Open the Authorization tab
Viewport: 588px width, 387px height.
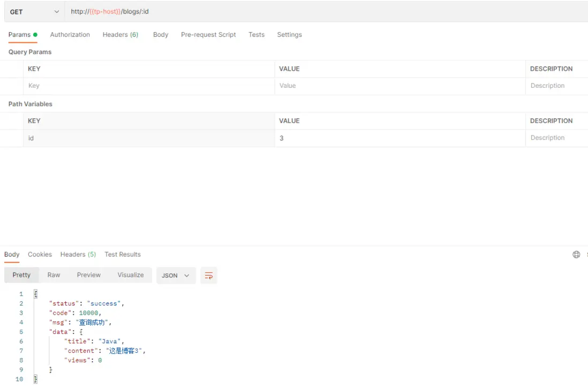coord(70,34)
